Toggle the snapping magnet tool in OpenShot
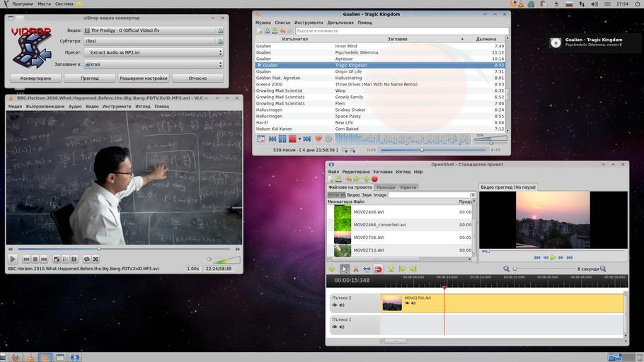This screenshot has height=362, width=644. (378, 269)
